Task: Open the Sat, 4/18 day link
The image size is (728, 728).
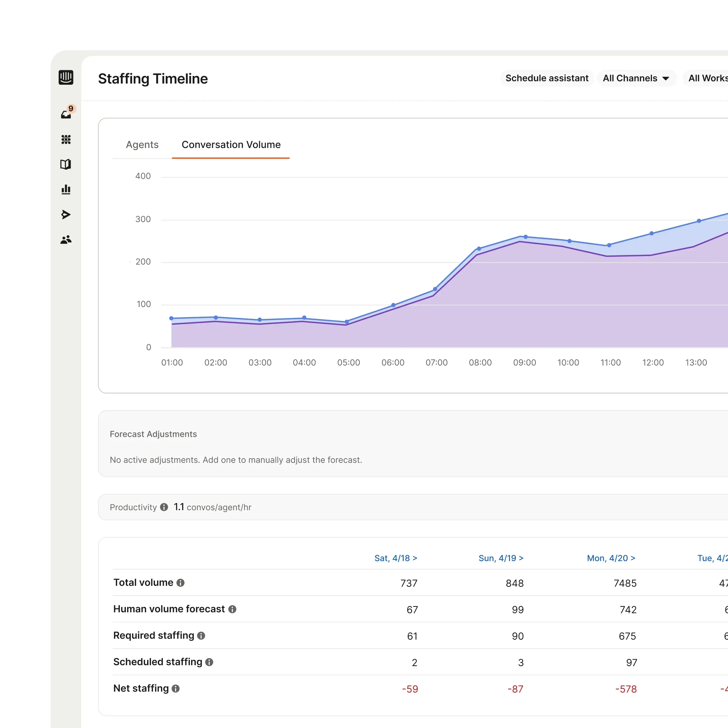Action: pyautogui.click(x=396, y=558)
